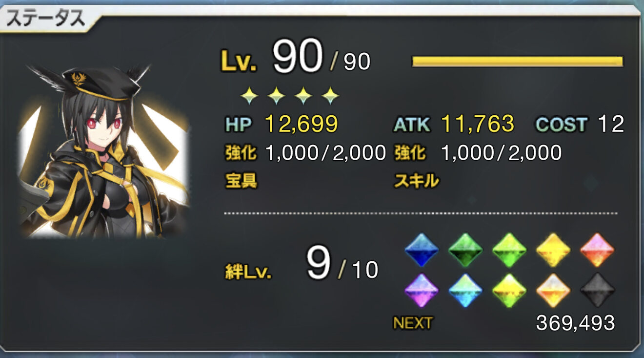Select the black unfilled bond gem
This screenshot has width=644, height=358.
597,290
